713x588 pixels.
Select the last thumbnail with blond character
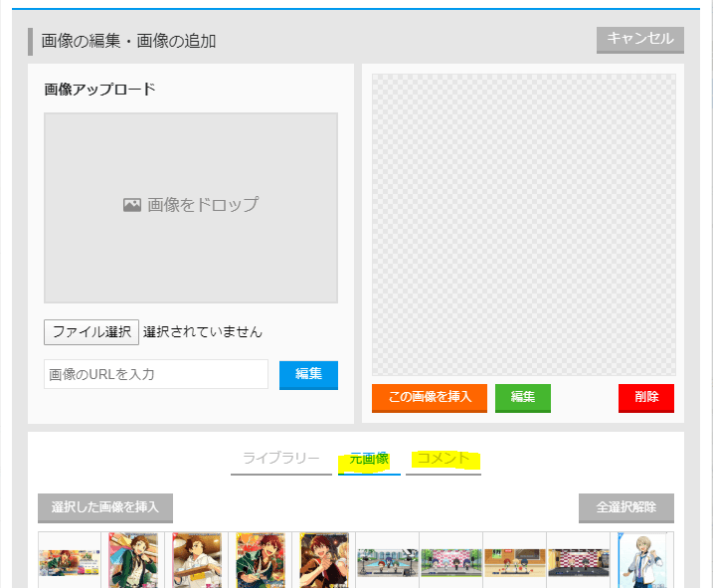pos(641,562)
